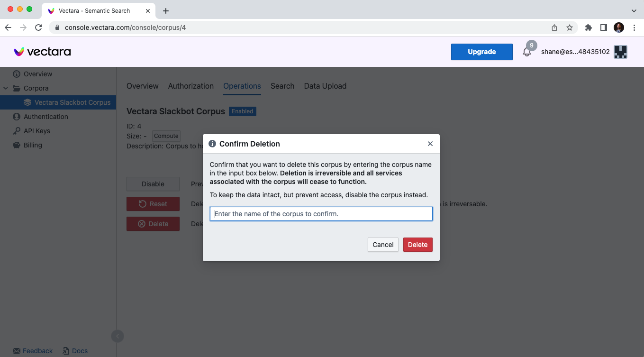Screen dimensions: 644x357
Task: Click the sidebar collapse arrow
Action: (117, 336)
